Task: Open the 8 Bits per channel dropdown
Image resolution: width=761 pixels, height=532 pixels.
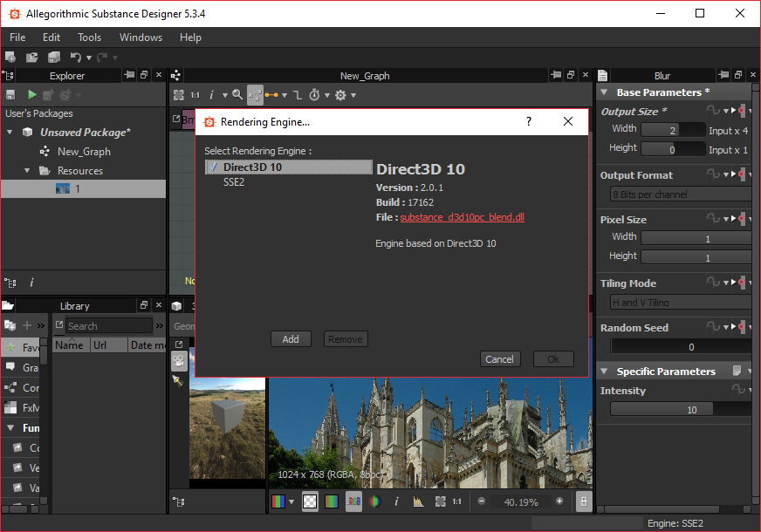Action: 680,194
